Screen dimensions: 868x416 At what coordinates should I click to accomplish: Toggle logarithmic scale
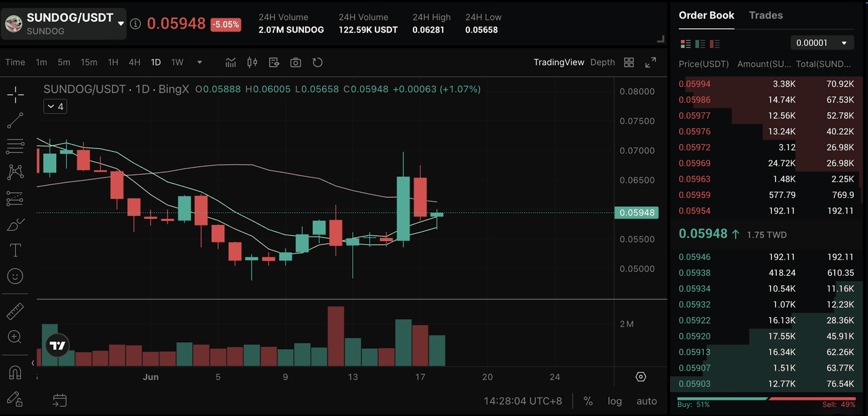click(x=614, y=400)
